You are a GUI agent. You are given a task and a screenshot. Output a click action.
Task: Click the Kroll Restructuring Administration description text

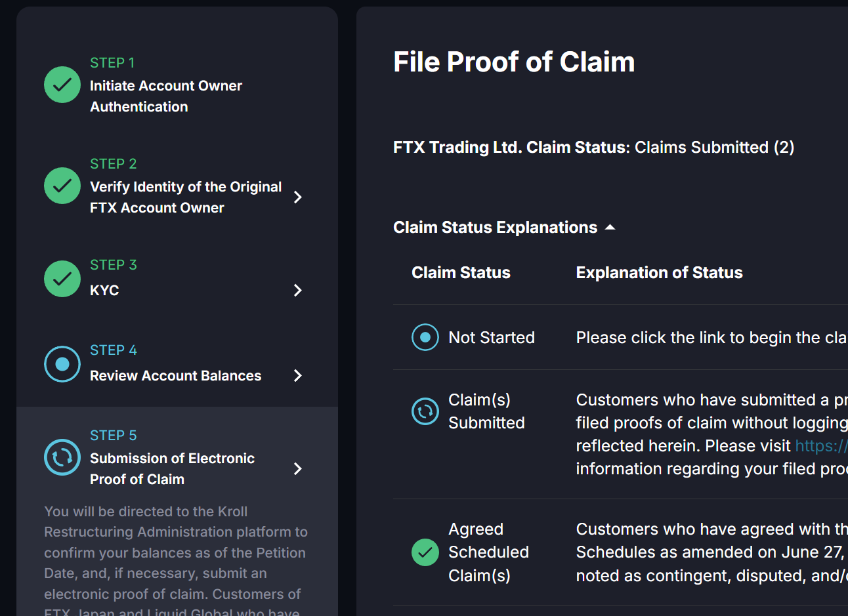[x=176, y=561]
